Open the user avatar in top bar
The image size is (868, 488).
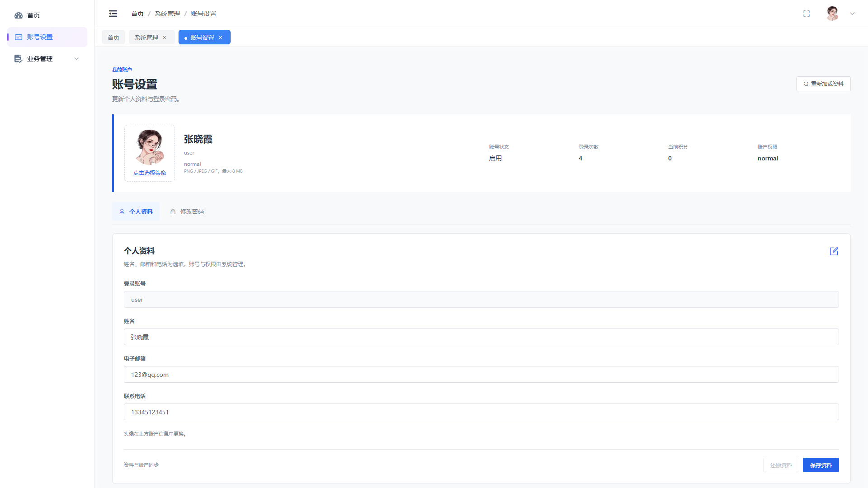tap(832, 14)
